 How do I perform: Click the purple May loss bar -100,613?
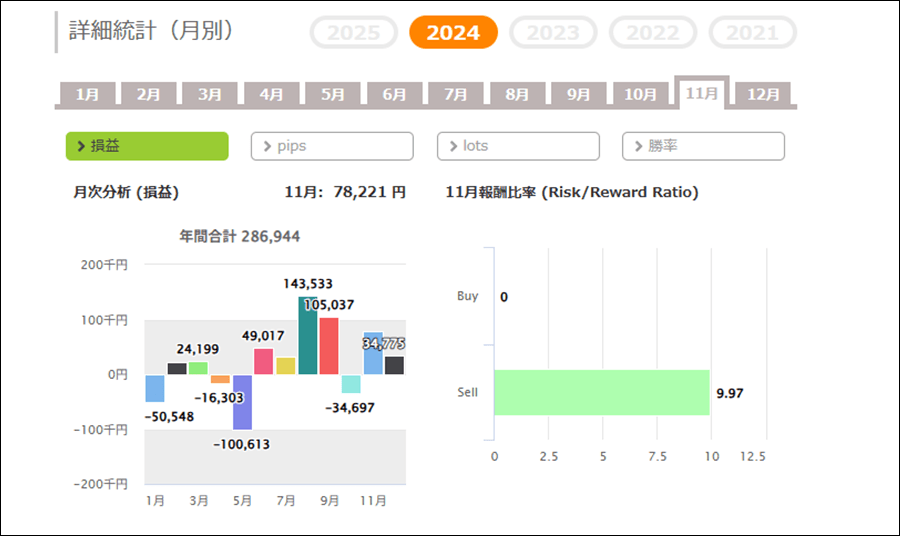(242, 402)
